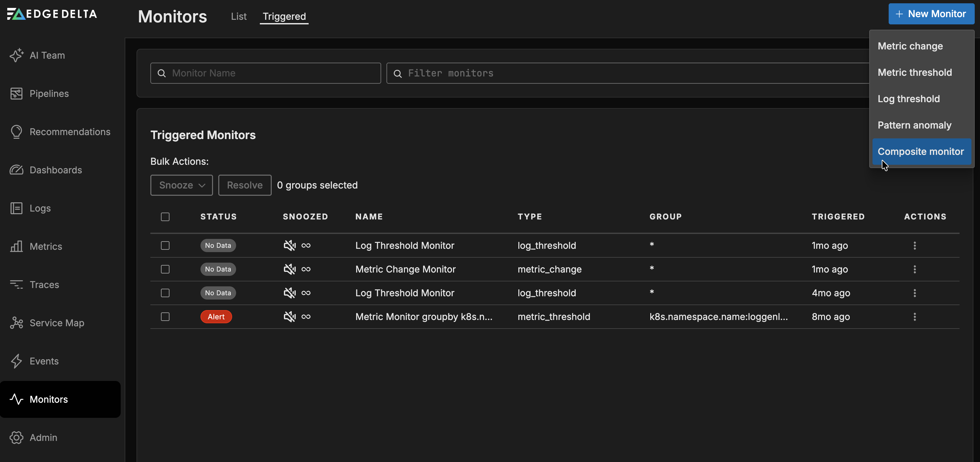This screenshot has width=980, height=462.
Task: Open the Service Map
Action: coord(57,323)
